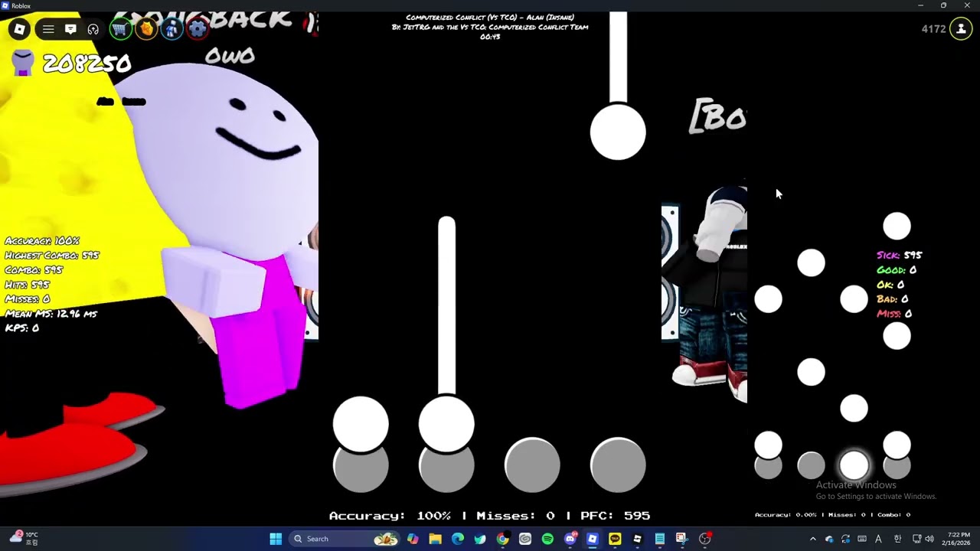The image size is (980, 551).
Task: Open the shop cart icon
Action: coord(120,30)
